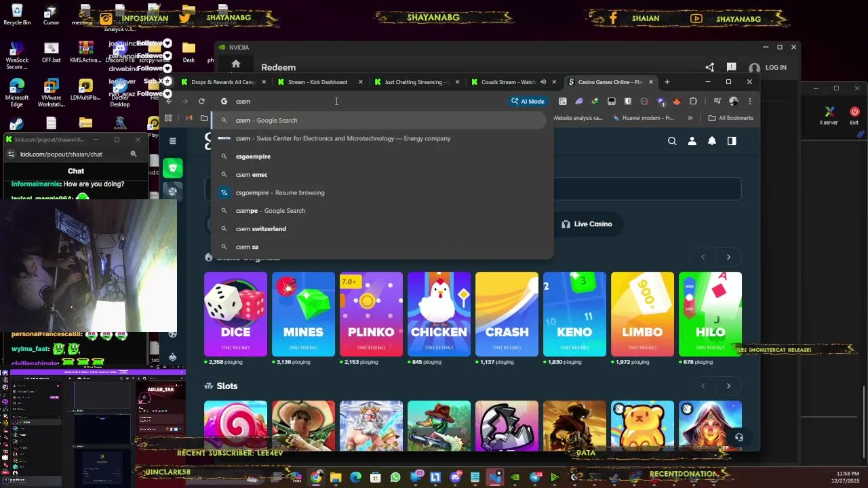868x488 pixels.
Task: Select the Live Casino category tab
Action: (587, 224)
